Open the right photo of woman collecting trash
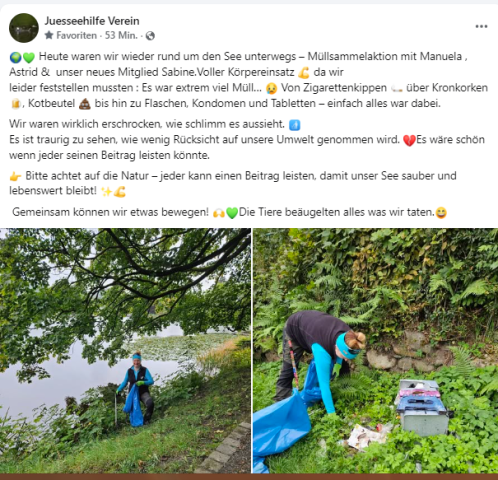Image resolution: width=498 pixels, height=480 pixels. 375,350
